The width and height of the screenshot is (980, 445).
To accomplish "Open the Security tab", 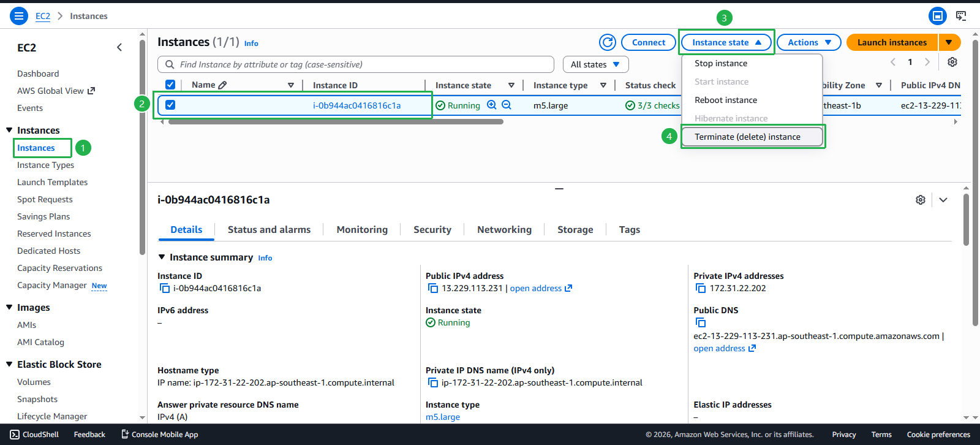I will pos(432,230).
